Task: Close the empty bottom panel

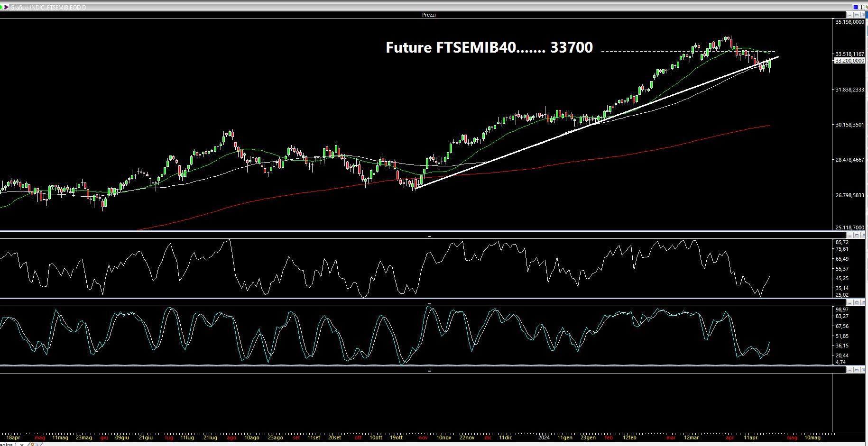Action: pyautogui.click(x=863, y=370)
